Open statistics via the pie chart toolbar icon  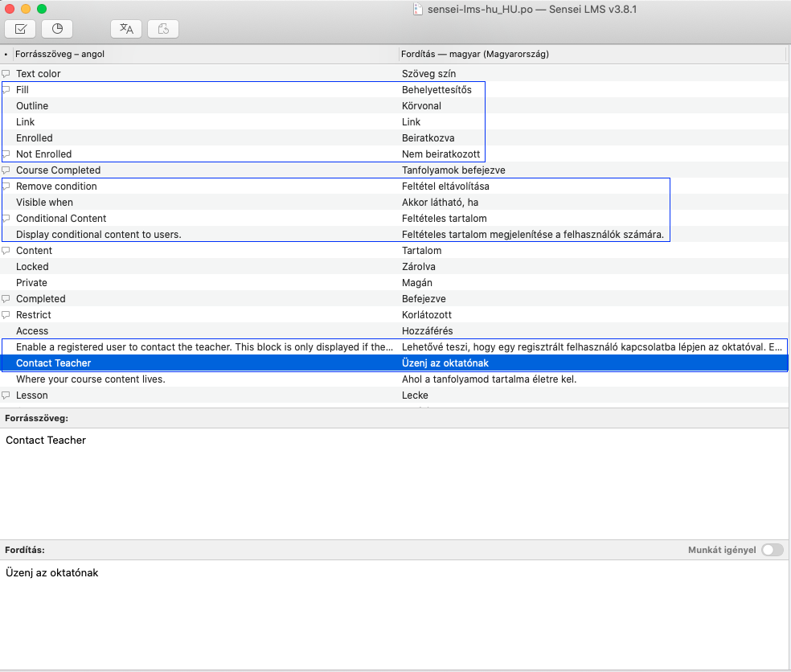(55, 28)
